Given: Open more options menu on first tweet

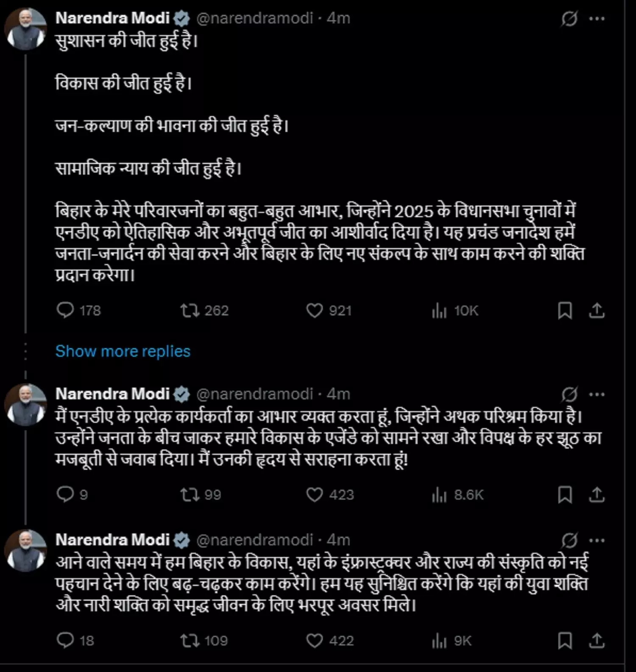Looking at the screenshot, I should tap(597, 19).
